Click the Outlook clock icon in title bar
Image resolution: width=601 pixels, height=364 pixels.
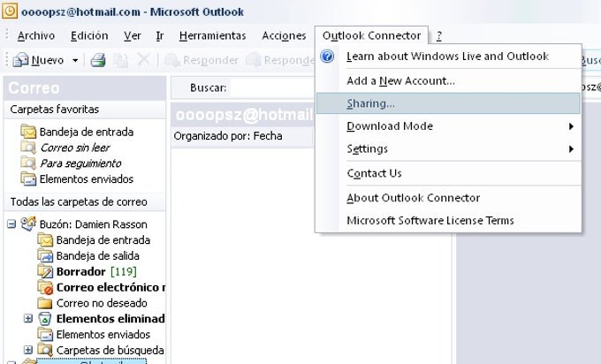[9, 11]
